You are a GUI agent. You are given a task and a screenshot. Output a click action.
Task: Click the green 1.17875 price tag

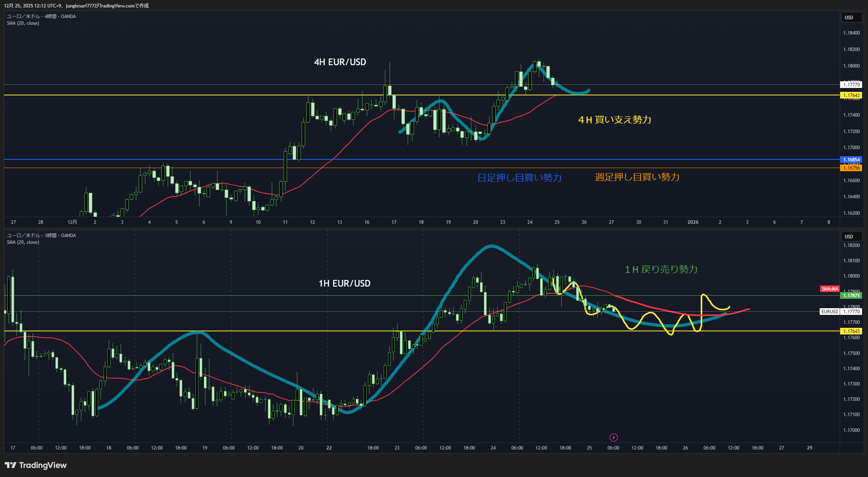click(x=851, y=296)
